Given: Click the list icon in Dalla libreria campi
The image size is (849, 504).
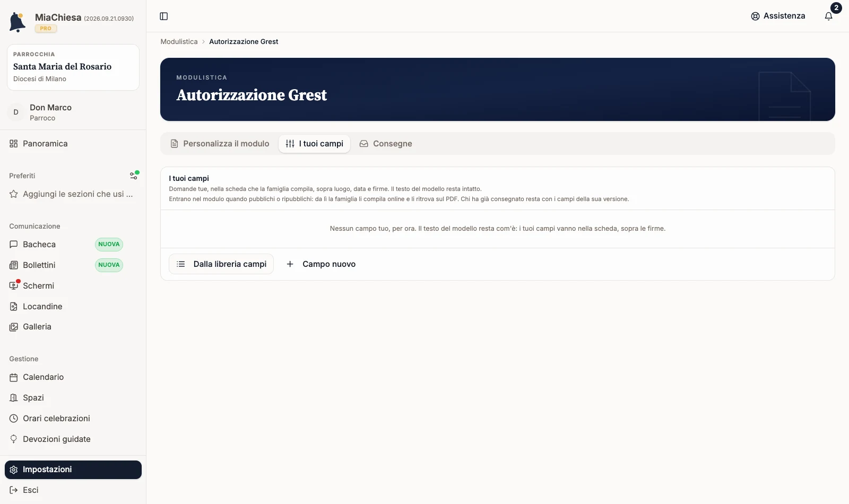Looking at the screenshot, I should [x=181, y=264].
